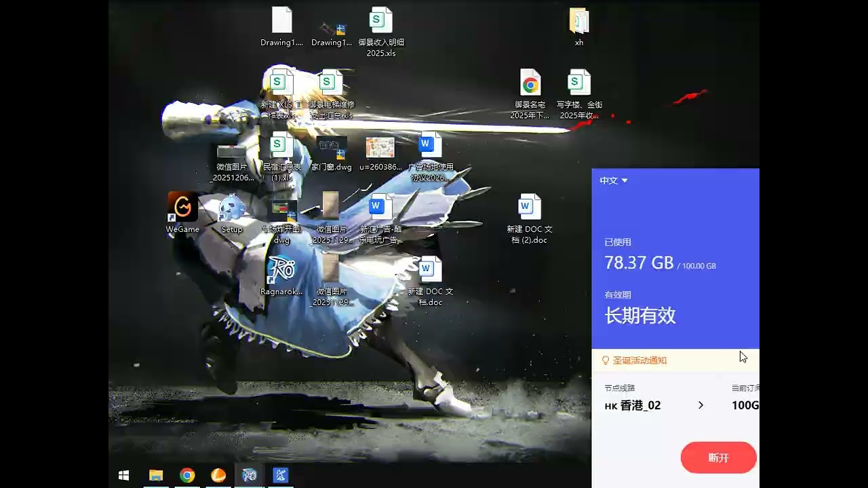Image resolution: width=868 pixels, height=488 pixels.
Task: Open the 御景电梯维修 spreadsheet icon
Action: pos(331,83)
